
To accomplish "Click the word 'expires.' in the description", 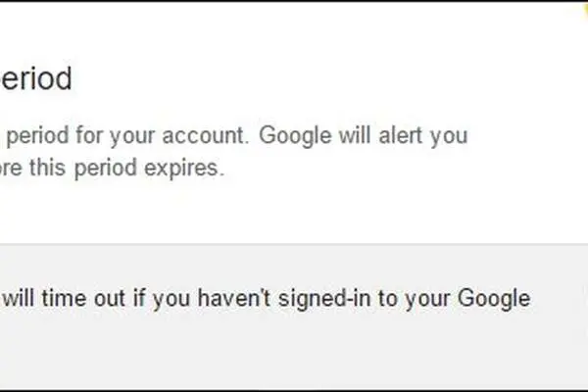I will coord(184,168).
